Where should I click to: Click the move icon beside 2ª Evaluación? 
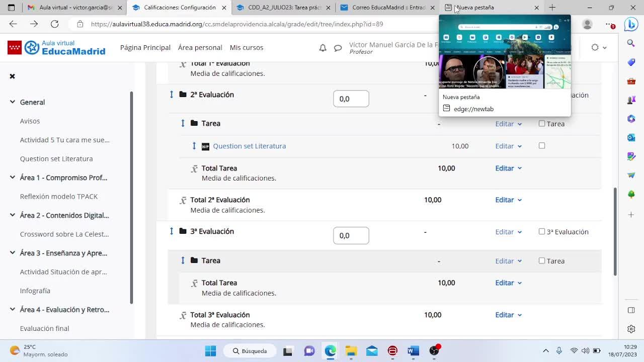(x=172, y=95)
